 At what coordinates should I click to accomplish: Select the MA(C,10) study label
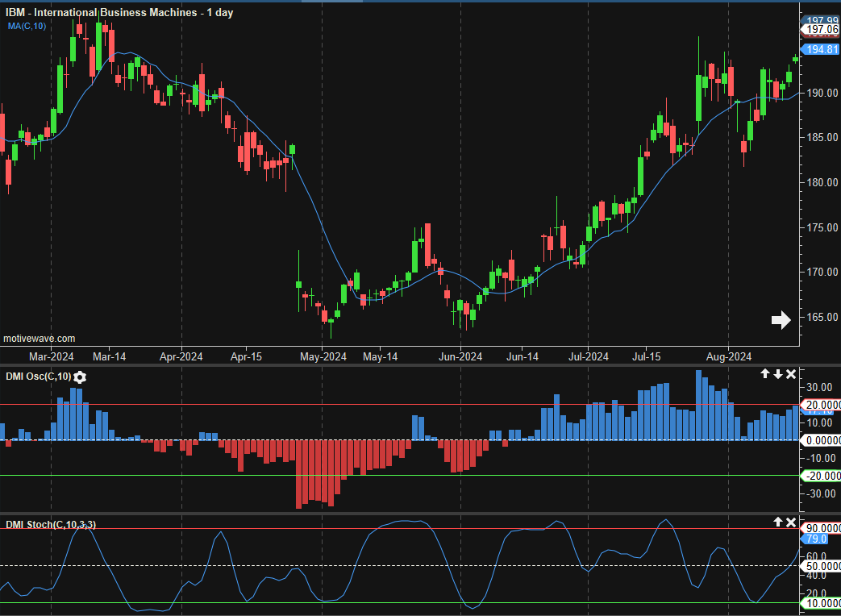(27, 27)
